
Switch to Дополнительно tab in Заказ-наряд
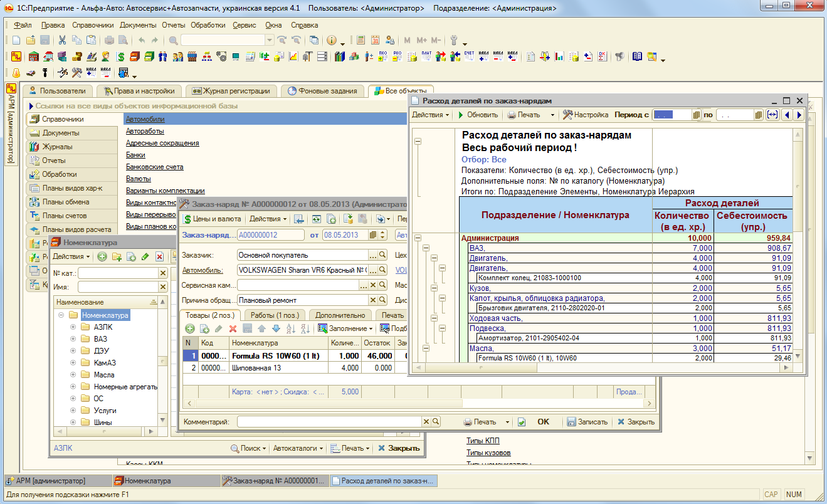coord(340,315)
